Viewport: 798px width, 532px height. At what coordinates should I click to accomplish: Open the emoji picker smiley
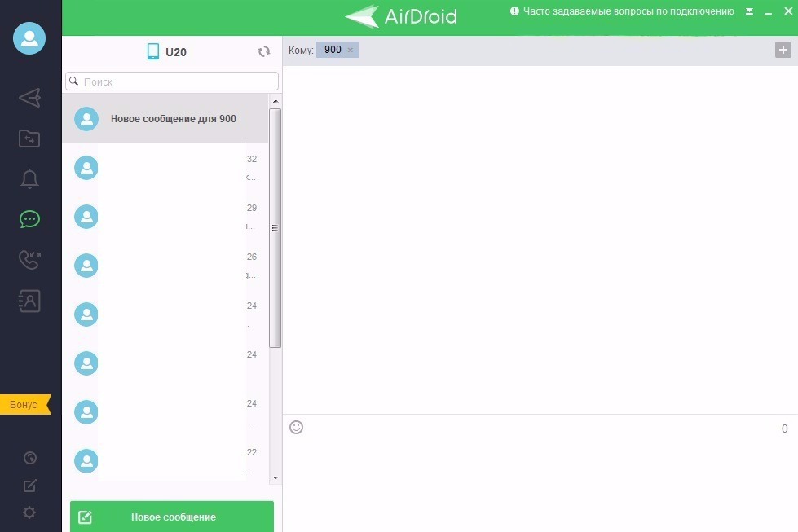(x=297, y=427)
